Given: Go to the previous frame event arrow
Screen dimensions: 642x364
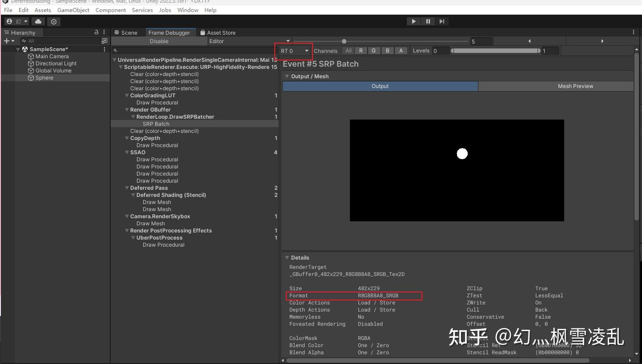Looking at the screenshot, I should [529, 41].
